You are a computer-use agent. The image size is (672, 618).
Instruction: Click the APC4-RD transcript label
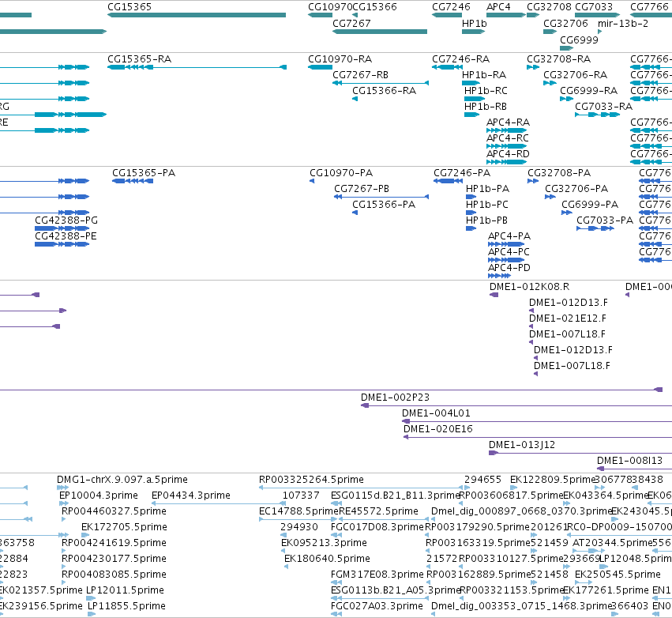pos(508,154)
